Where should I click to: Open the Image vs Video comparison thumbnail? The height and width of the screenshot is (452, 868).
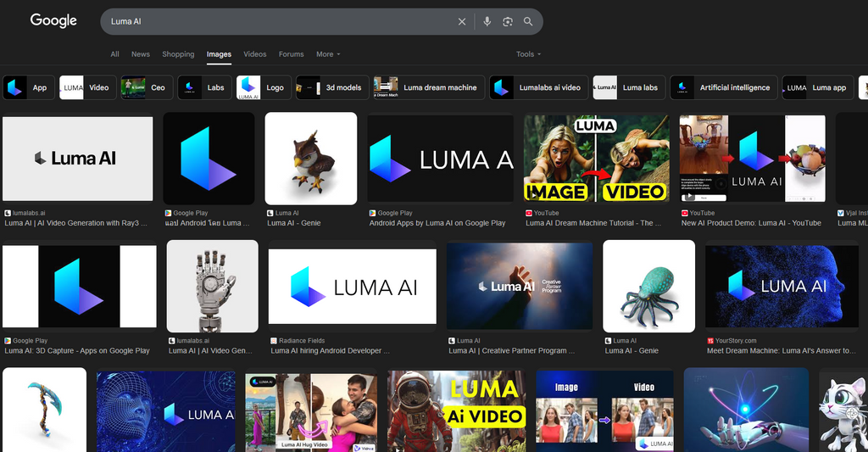click(x=604, y=411)
